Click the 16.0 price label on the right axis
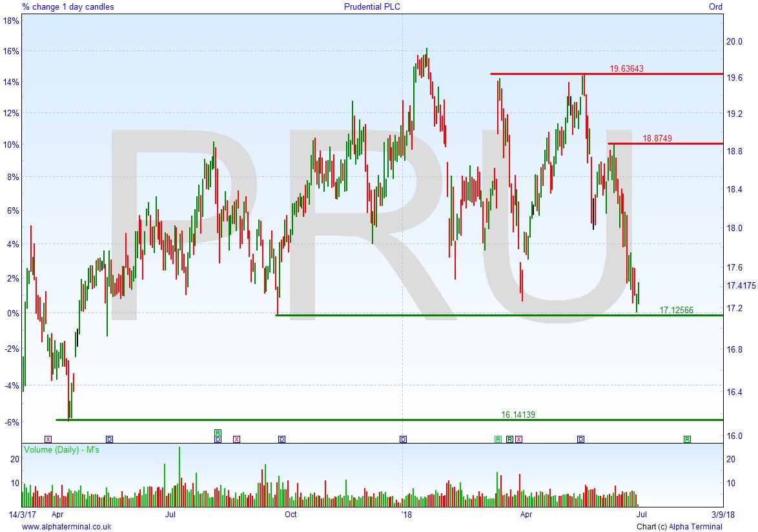758x532 pixels. pyautogui.click(x=734, y=436)
